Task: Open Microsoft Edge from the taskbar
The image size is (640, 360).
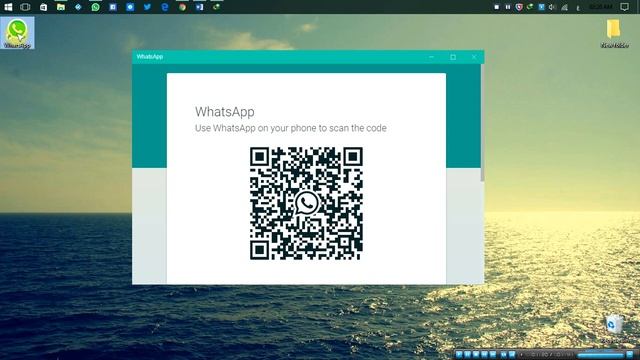Action: (x=165, y=7)
